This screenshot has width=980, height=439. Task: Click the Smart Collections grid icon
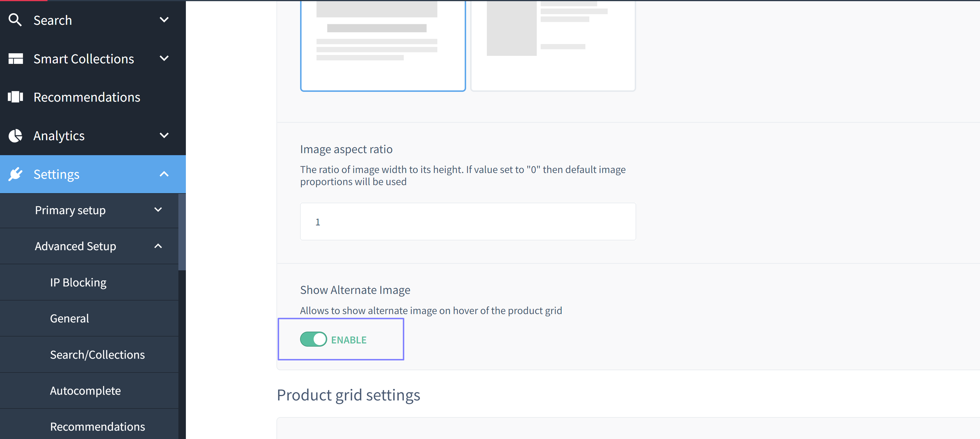pos(16,59)
